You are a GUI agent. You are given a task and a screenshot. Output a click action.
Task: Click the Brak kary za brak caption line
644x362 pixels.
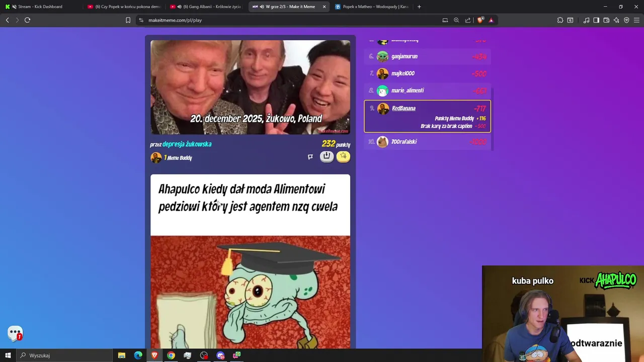(x=453, y=126)
